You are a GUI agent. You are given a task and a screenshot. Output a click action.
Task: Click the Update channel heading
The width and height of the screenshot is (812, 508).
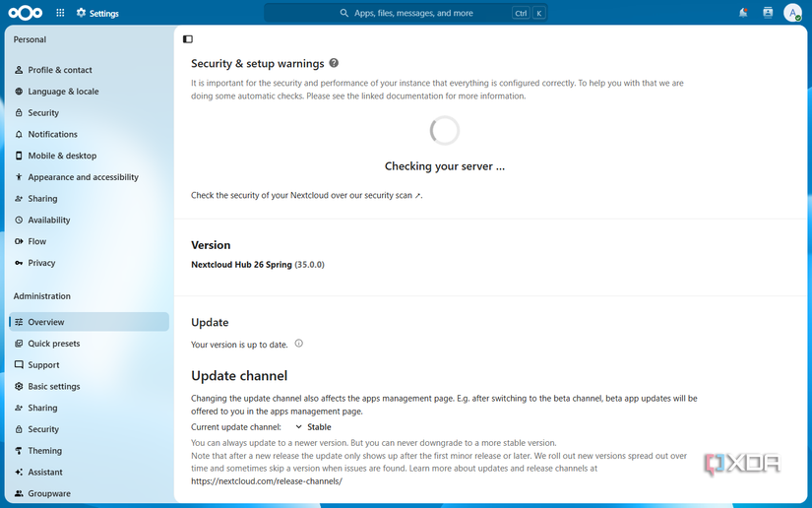[239, 376]
